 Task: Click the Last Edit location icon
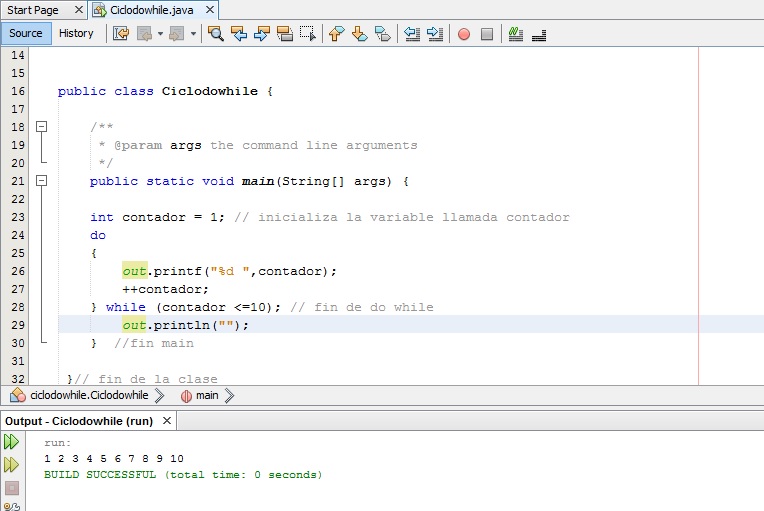pos(121,33)
